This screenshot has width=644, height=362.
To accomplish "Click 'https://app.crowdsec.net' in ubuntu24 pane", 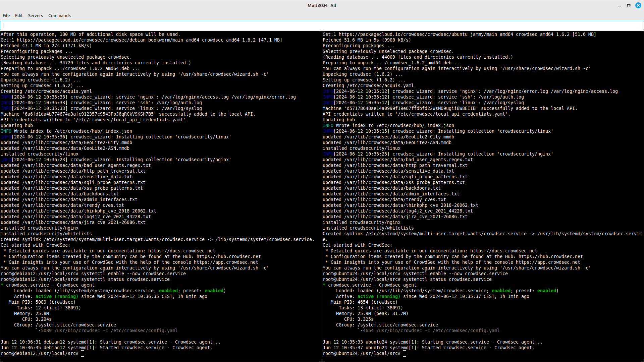I will tap(548, 262).
